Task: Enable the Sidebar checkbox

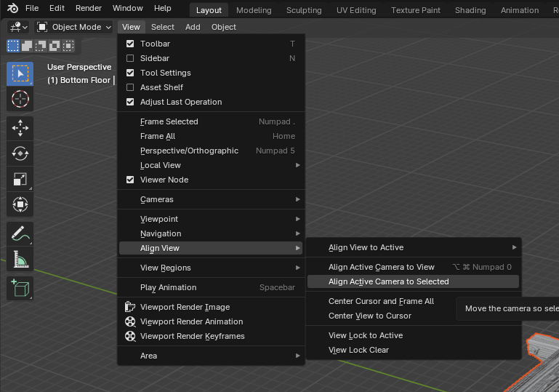Action: (x=131, y=58)
